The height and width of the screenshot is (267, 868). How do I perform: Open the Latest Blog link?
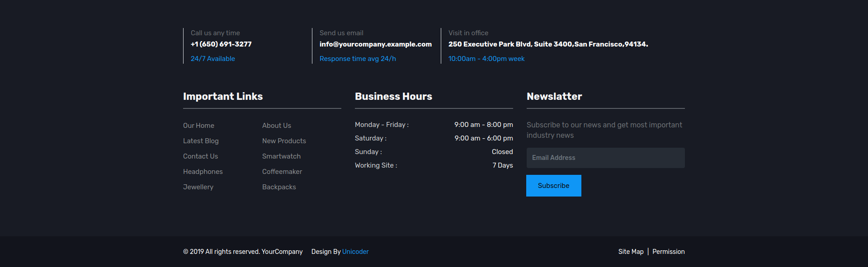point(201,141)
